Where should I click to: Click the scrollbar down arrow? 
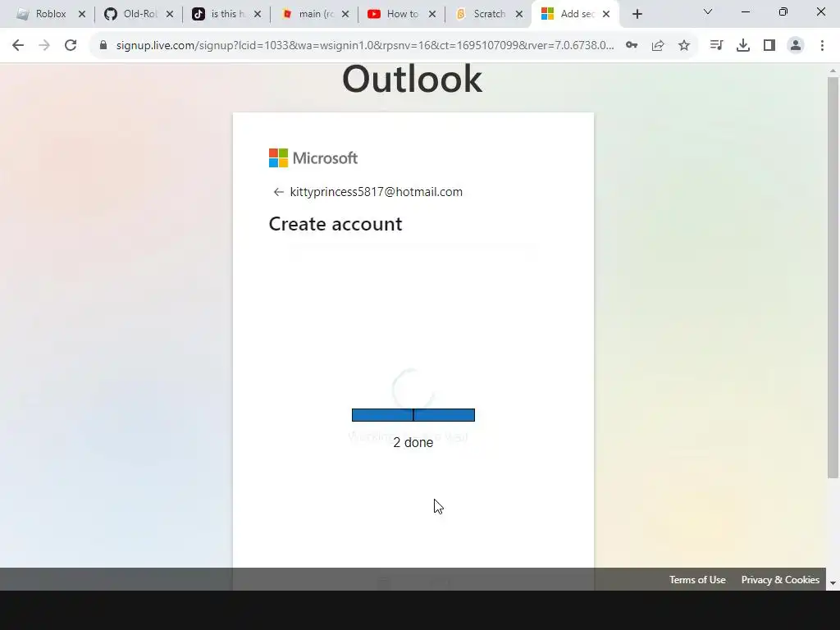click(x=833, y=583)
